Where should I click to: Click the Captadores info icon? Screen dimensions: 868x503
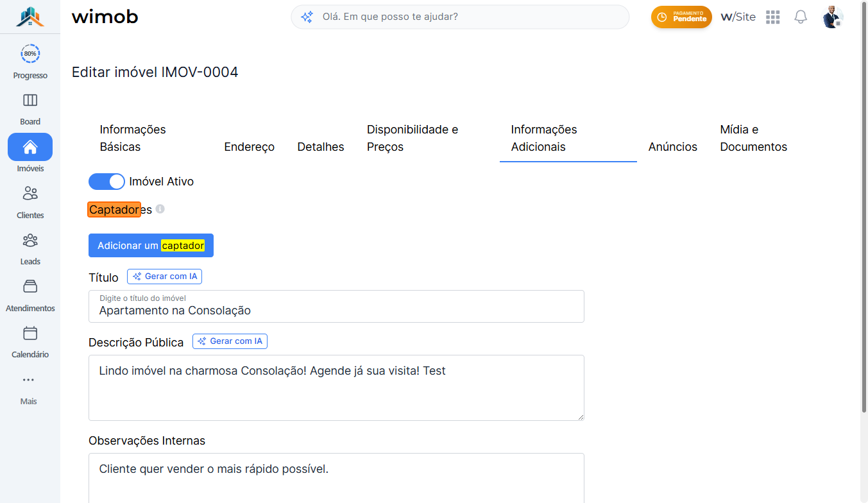tap(160, 209)
